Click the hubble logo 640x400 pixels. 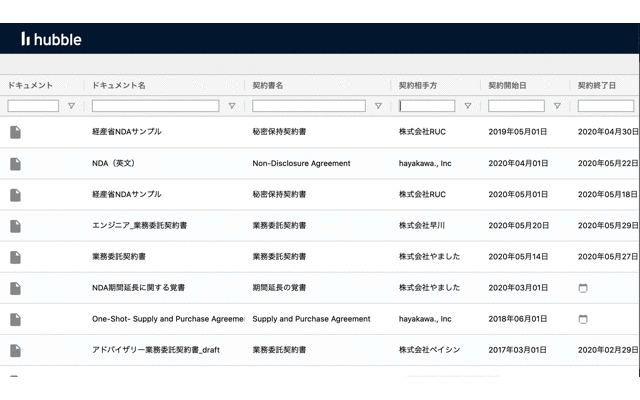[51, 39]
